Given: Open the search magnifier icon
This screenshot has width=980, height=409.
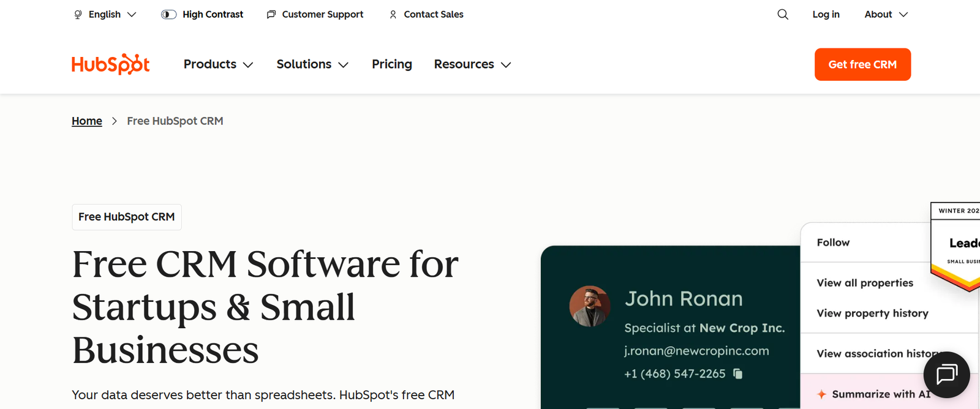Looking at the screenshot, I should pos(783,14).
